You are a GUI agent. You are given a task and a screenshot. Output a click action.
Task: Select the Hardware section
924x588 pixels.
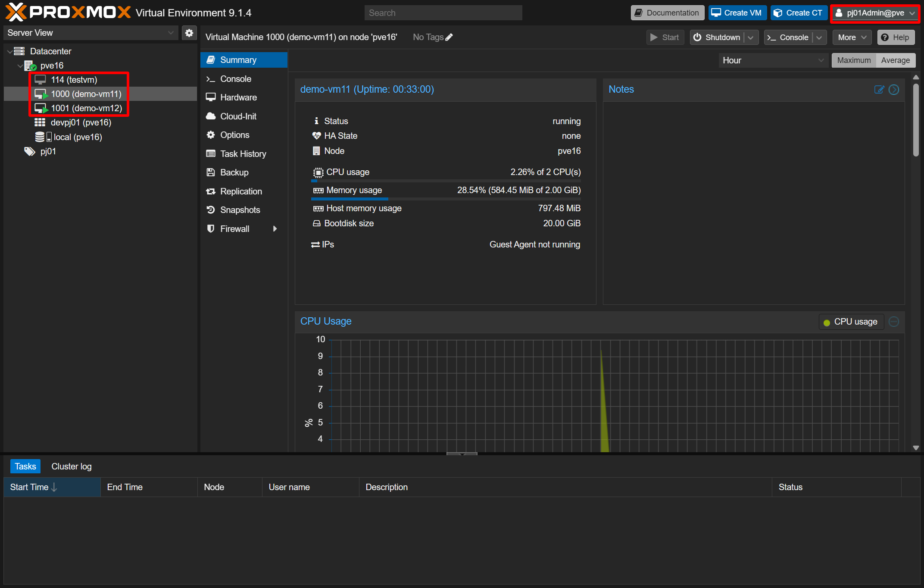pyautogui.click(x=238, y=97)
